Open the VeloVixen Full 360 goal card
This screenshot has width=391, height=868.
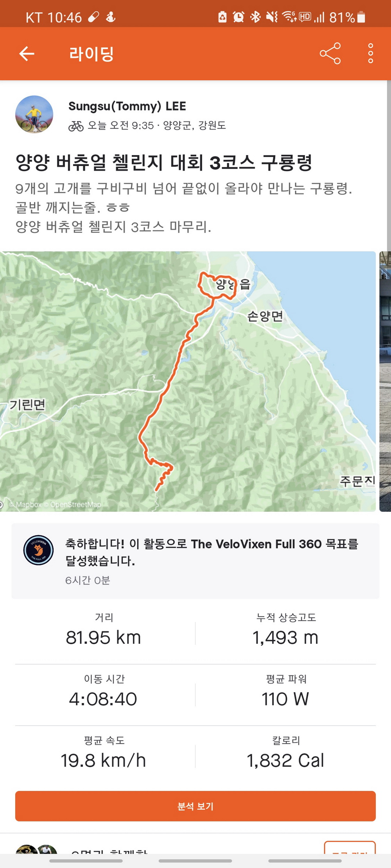click(195, 561)
